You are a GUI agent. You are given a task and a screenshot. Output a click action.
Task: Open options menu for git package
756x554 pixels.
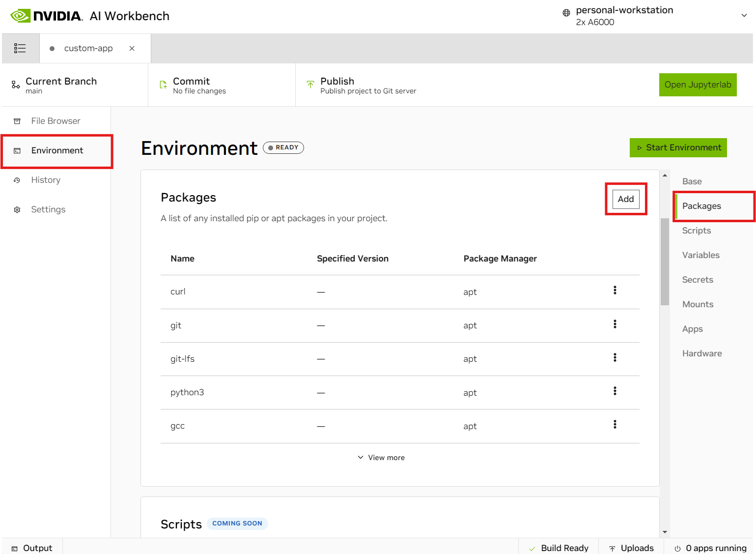(615, 324)
